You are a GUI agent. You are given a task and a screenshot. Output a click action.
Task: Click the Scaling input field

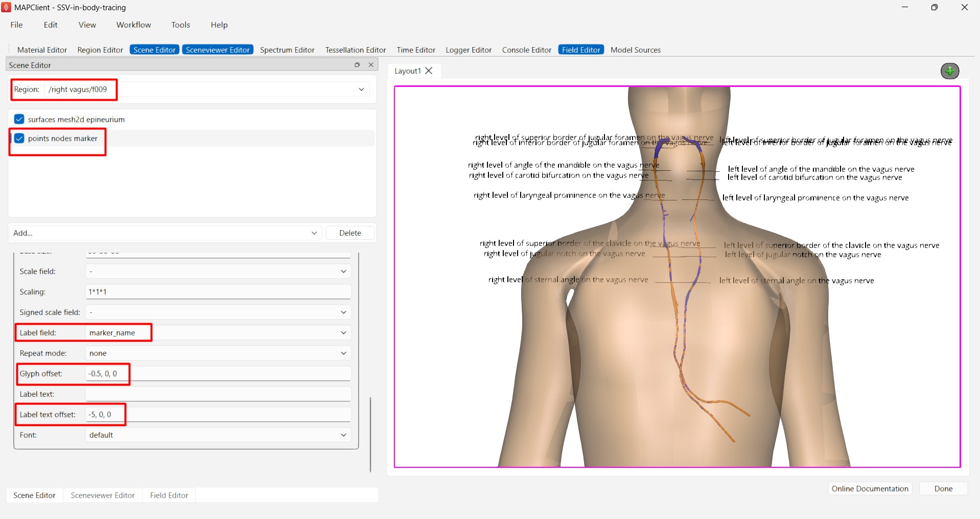[x=218, y=291]
